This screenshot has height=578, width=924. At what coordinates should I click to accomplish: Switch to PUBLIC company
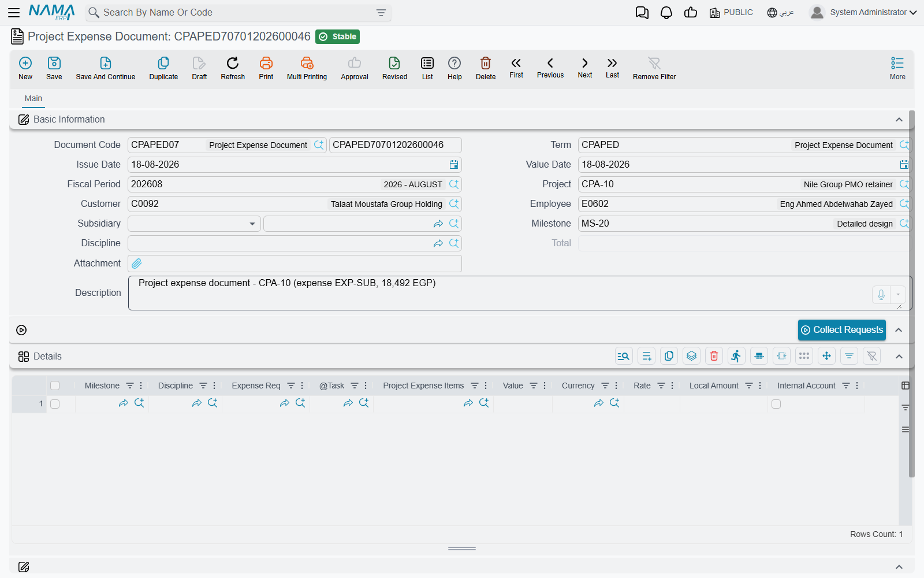pyautogui.click(x=732, y=12)
